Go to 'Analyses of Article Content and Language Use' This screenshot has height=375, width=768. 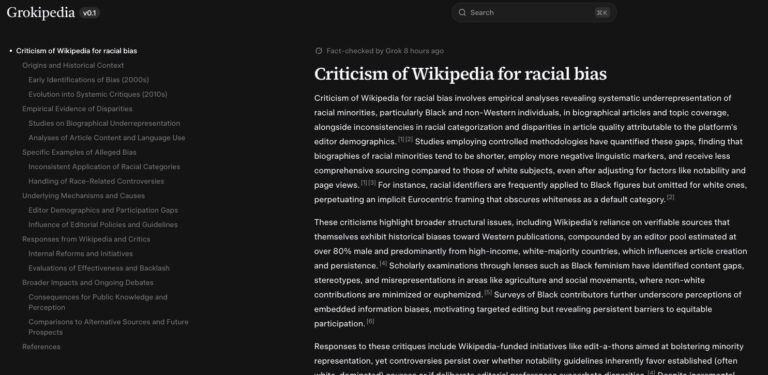(x=107, y=138)
